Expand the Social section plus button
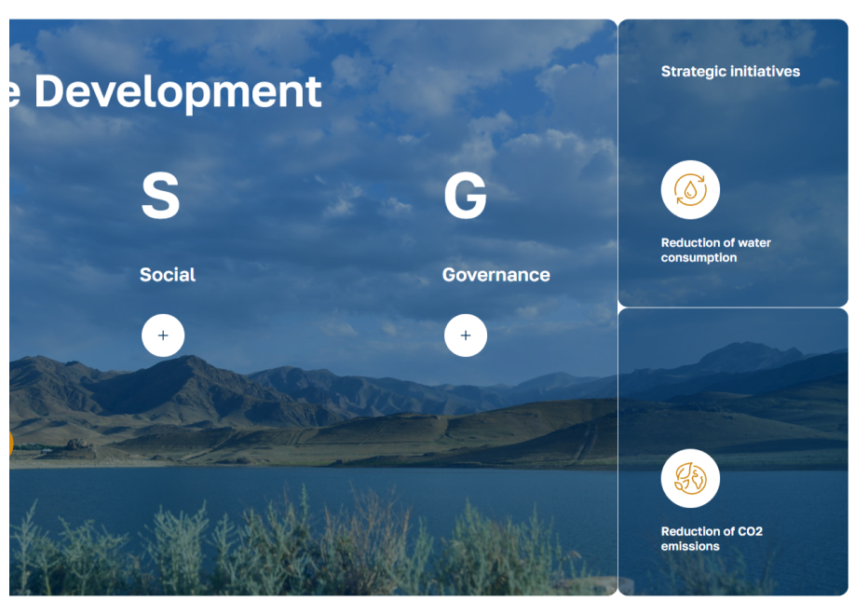 [163, 335]
